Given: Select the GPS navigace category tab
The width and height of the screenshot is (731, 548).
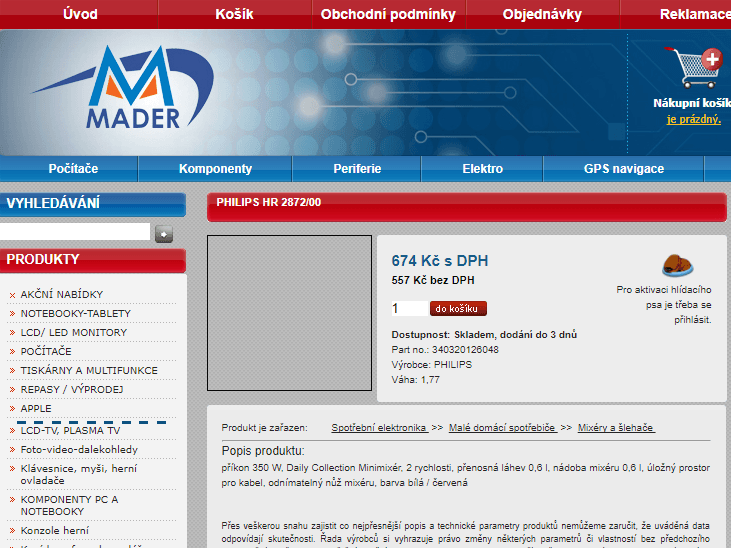Looking at the screenshot, I should (624, 168).
